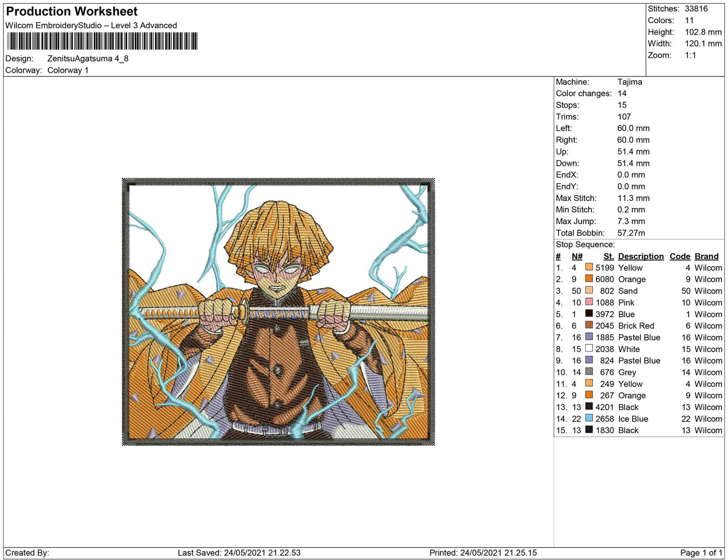Screen dimensions: 728x560
Task: Click the 'Stops:' label
Action: pos(568,105)
